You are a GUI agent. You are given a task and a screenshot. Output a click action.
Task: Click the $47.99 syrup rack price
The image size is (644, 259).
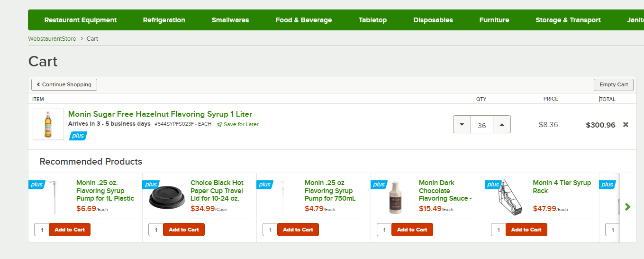pos(544,209)
